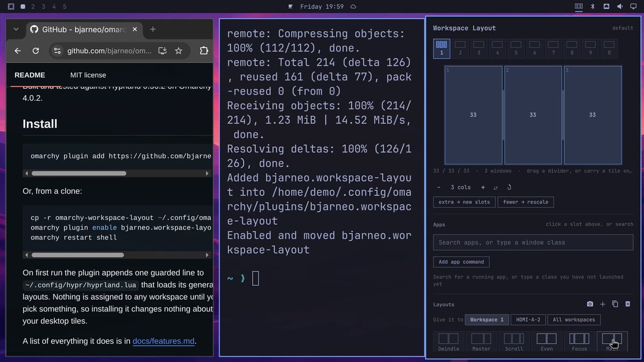Toggle the fewer → rescale option
Viewport: 644px width, 362px height.
click(526, 202)
